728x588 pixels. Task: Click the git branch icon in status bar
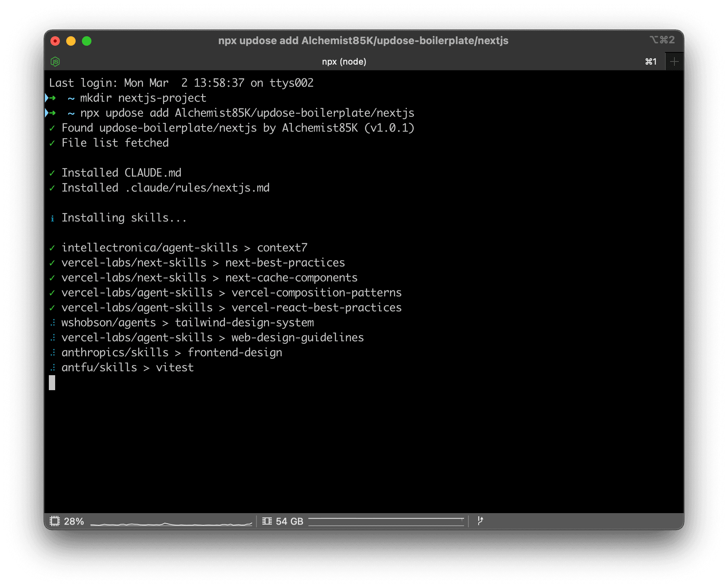click(481, 521)
